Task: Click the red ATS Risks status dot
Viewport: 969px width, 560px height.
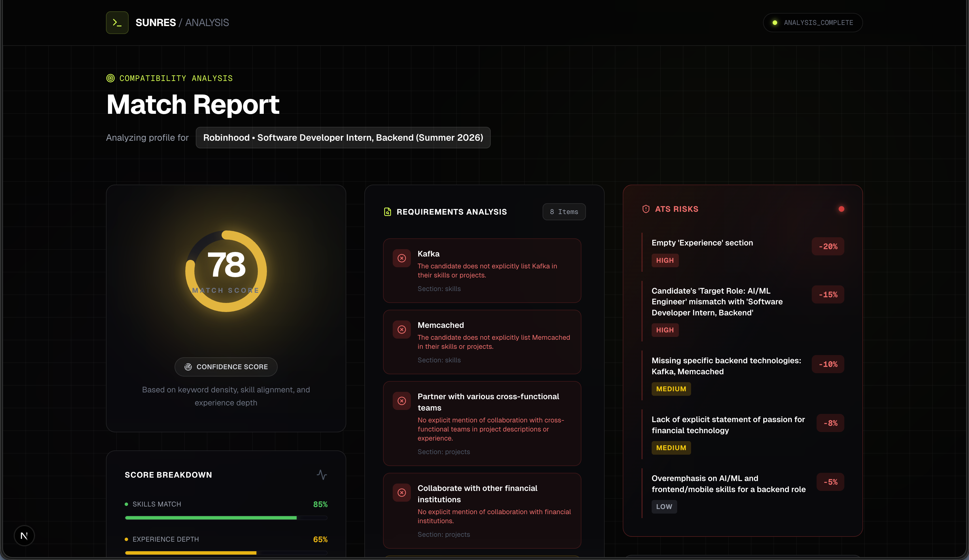Action: (x=841, y=209)
